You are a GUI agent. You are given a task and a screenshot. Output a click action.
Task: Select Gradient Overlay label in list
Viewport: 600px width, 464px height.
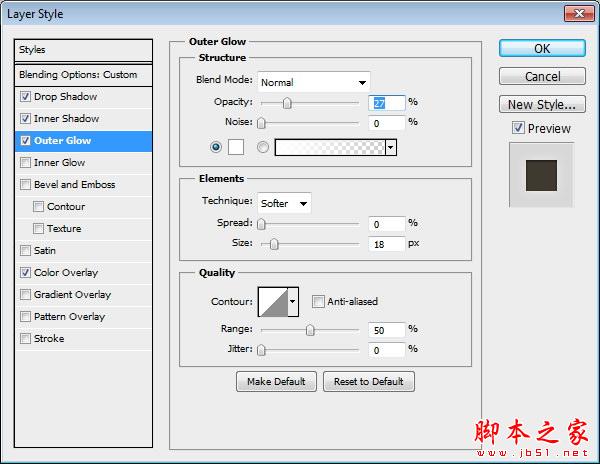72,295
